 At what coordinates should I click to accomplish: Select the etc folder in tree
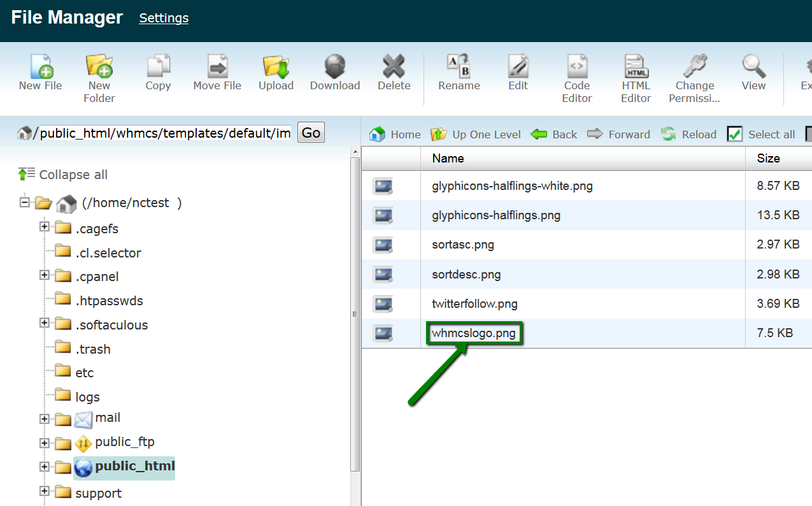[x=85, y=373]
